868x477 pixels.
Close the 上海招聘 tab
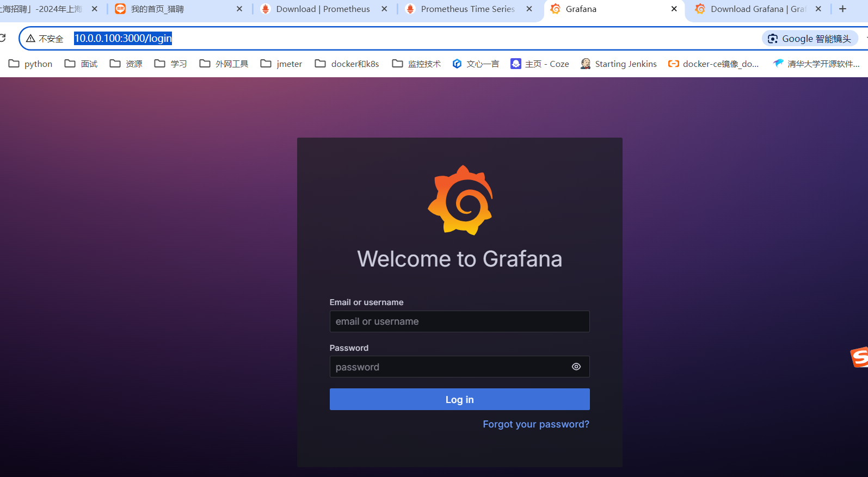pyautogui.click(x=95, y=9)
